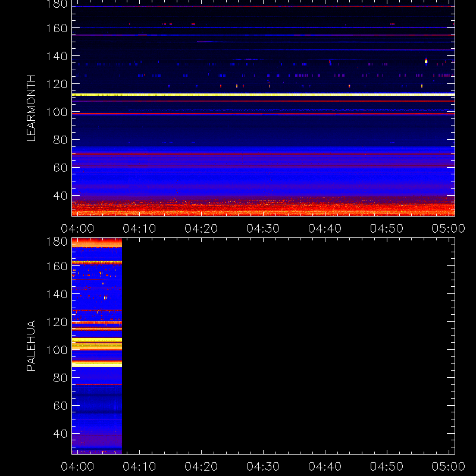Pick the 120 frequency label on Palehua plot
The height and width of the screenshot is (476, 476).
tap(57, 322)
